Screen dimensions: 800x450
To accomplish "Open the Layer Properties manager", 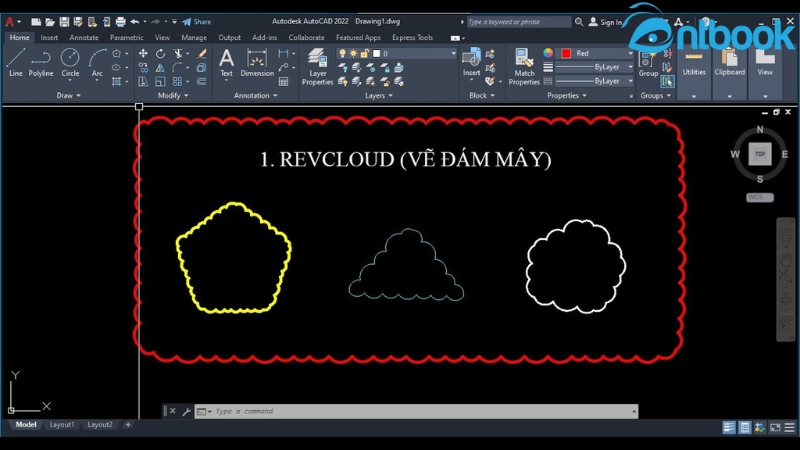I will tap(317, 66).
